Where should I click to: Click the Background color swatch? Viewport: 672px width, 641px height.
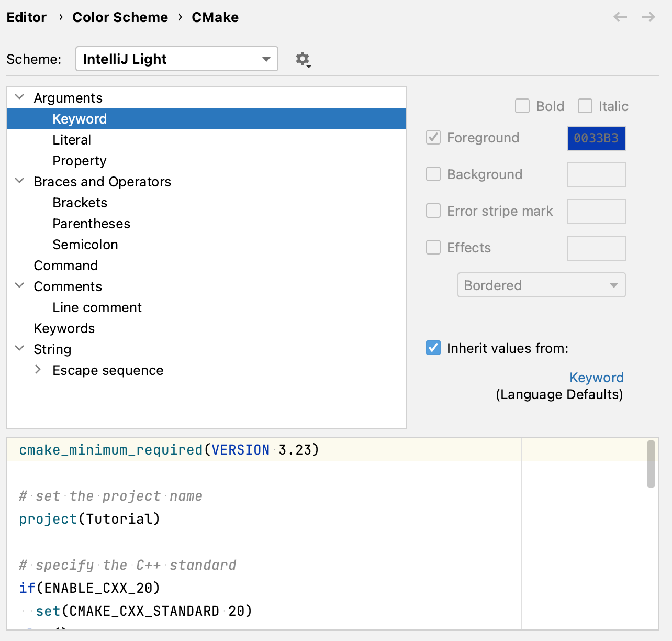pos(597,175)
